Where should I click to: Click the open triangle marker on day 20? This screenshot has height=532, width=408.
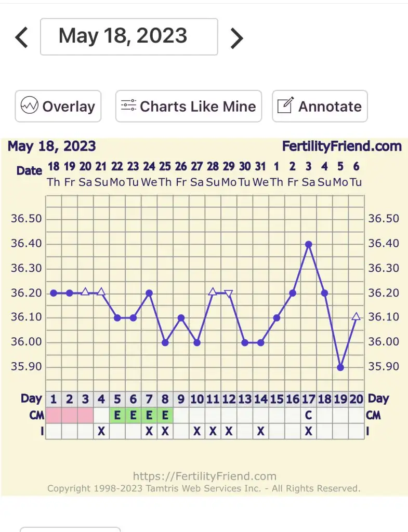click(x=356, y=316)
